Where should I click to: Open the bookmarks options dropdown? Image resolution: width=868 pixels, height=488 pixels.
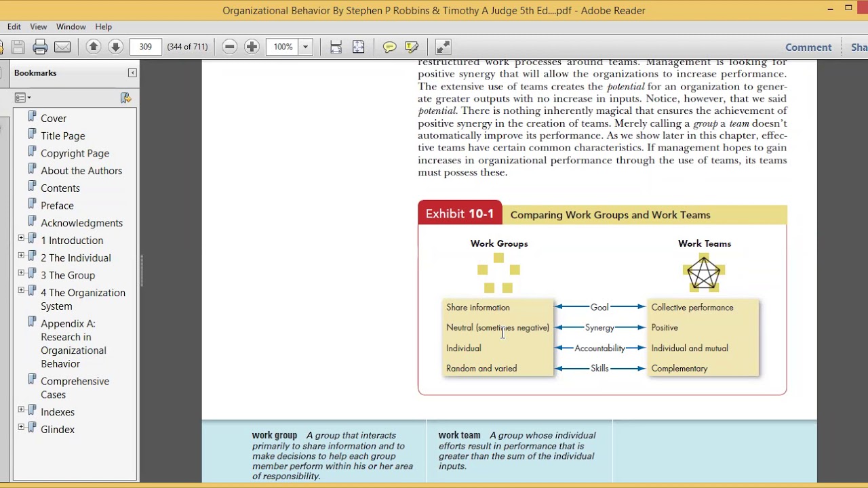23,98
